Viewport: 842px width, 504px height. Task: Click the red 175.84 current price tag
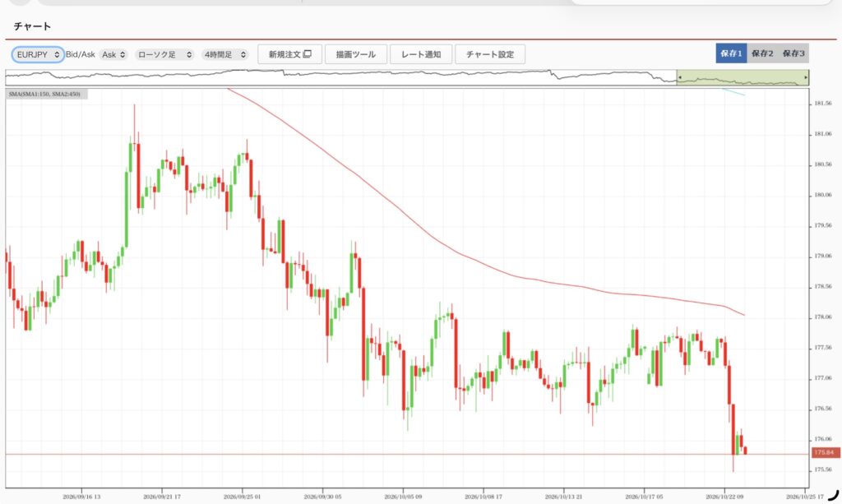tap(825, 452)
